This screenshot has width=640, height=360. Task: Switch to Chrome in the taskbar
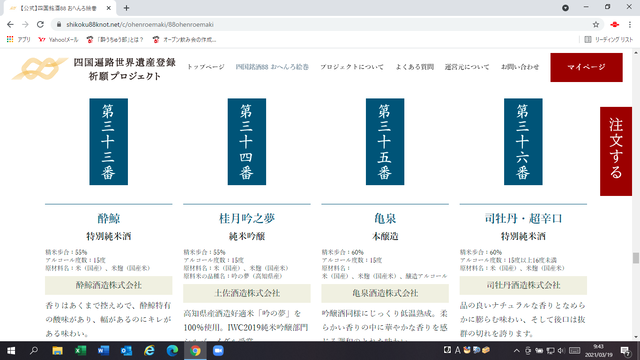(x=195, y=351)
